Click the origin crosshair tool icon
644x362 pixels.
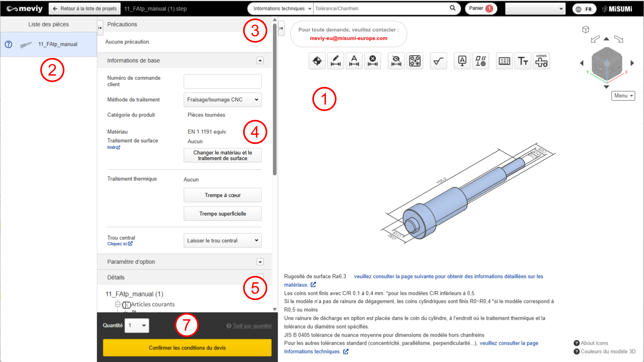click(x=317, y=61)
